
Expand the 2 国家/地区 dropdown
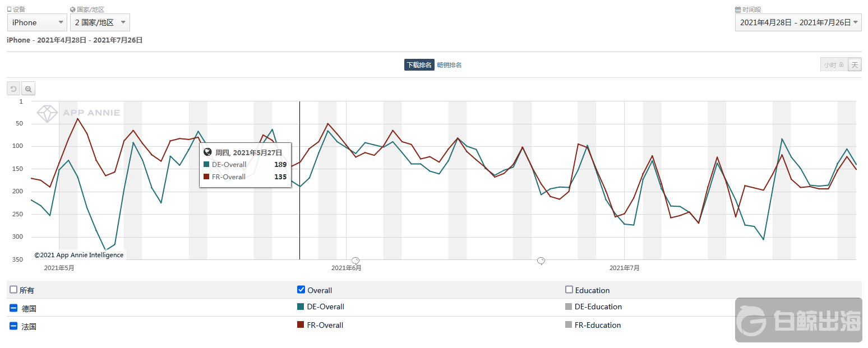(x=100, y=22)
